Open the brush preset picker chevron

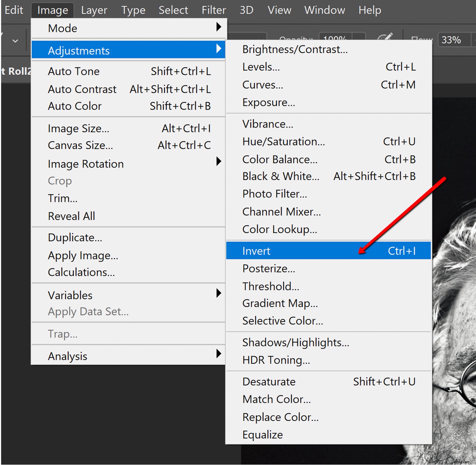[x=15, y=40]
